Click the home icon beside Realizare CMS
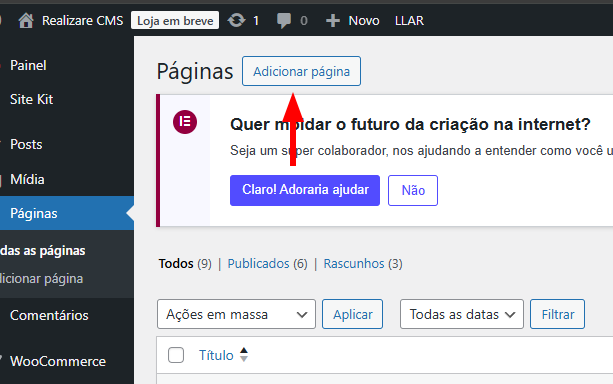The height and width of the screenshot is (384, 613). click(26, 20)
